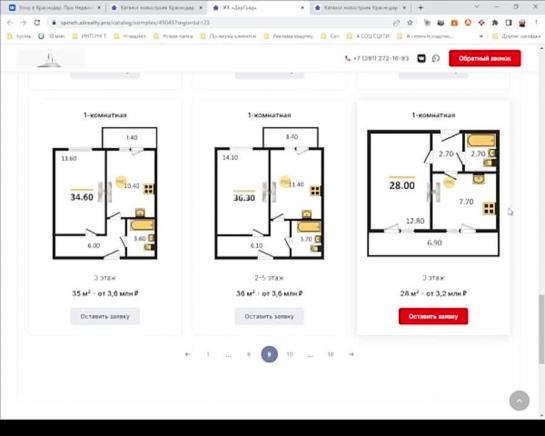Expand the hidden bookmarks overflow arrow
This screenshot has height=436, width=545.
click(481, 36)
